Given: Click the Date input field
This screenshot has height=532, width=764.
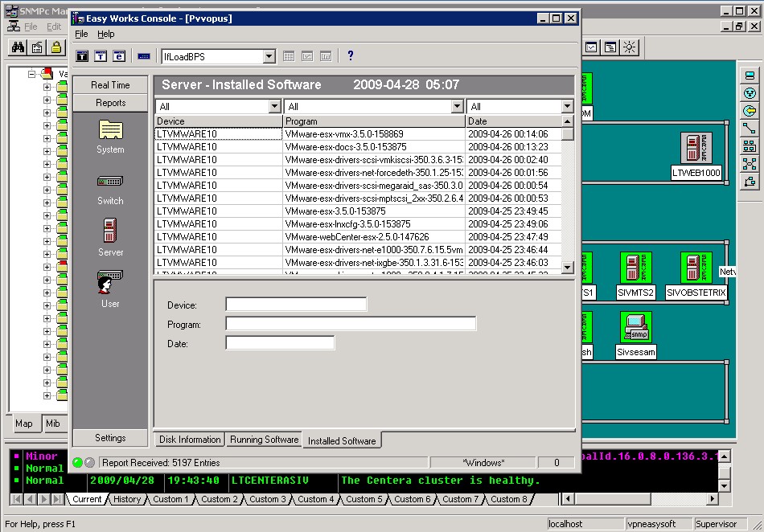Looking at the screenshot, I should coord(280,343).
